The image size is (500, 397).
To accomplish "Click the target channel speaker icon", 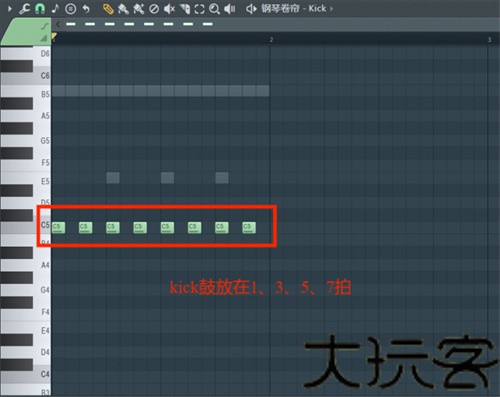I will tap(251, 9).
